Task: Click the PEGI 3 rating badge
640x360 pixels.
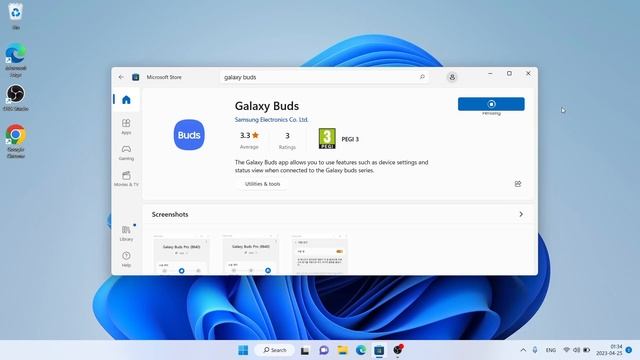Action: pyautogui.click(x=327, y=139)
